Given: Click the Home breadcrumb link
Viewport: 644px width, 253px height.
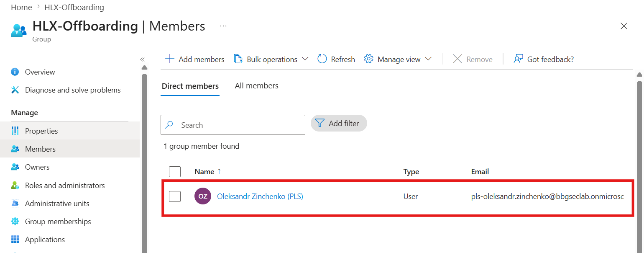Looking at the screenshot, I should coord(21,8).
